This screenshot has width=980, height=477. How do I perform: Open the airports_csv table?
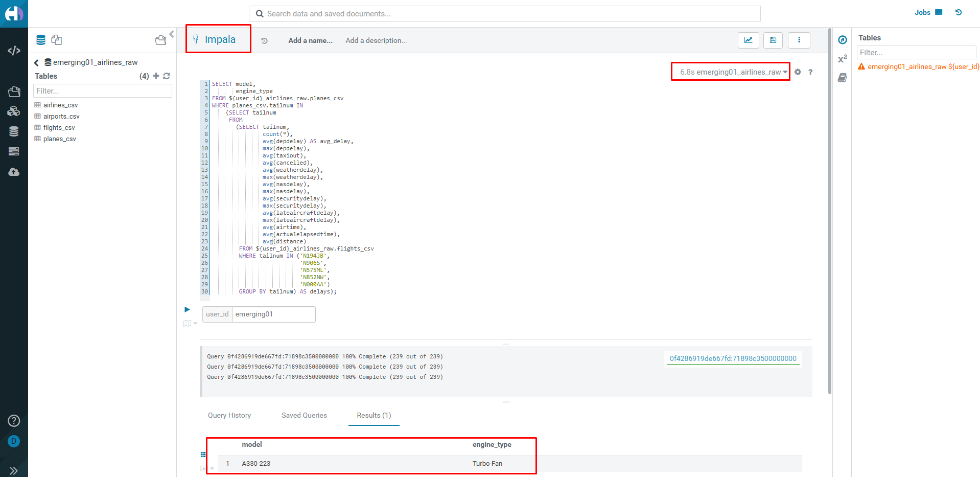[x=61, y=116]
